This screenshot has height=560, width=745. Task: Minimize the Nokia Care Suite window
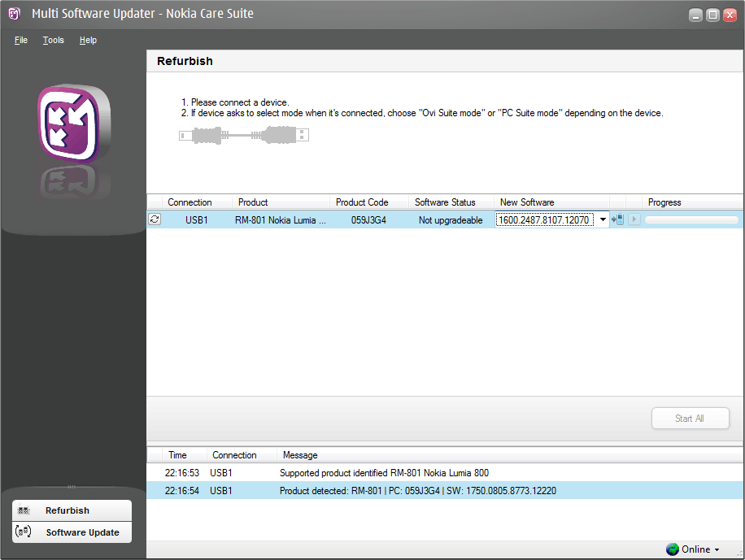[695, 15]
